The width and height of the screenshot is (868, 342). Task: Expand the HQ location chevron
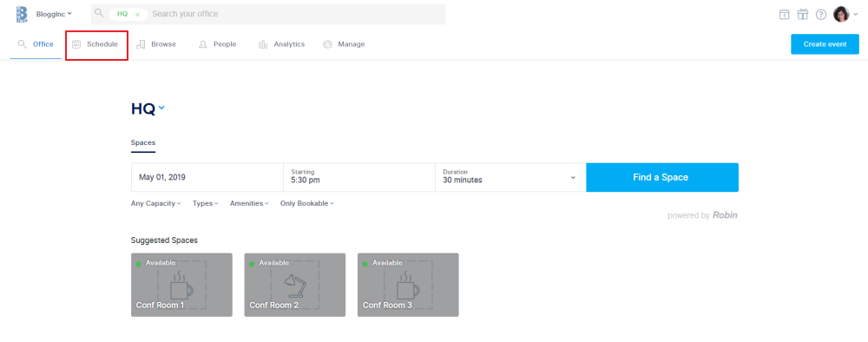(x=161, y=108)
